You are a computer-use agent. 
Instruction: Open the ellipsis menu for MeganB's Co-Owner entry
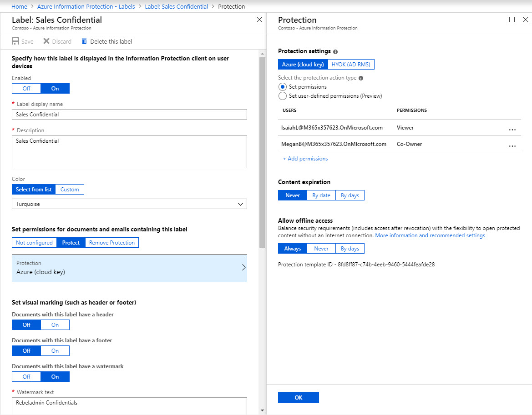tap(512, 146)
